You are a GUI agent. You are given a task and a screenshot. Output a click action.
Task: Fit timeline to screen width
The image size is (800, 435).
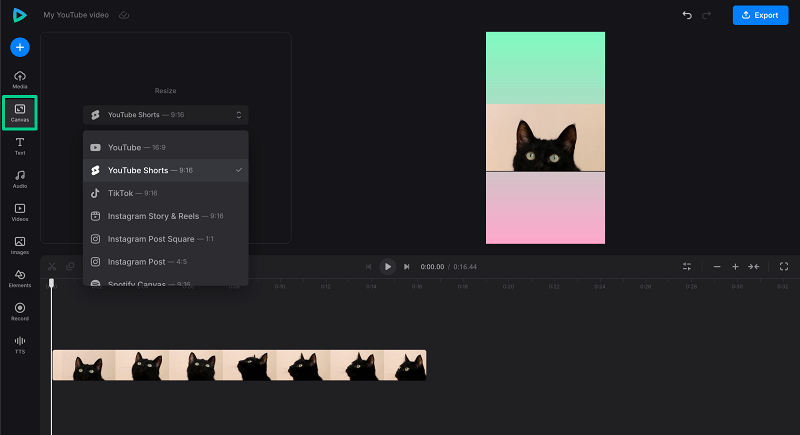(754, 267)
